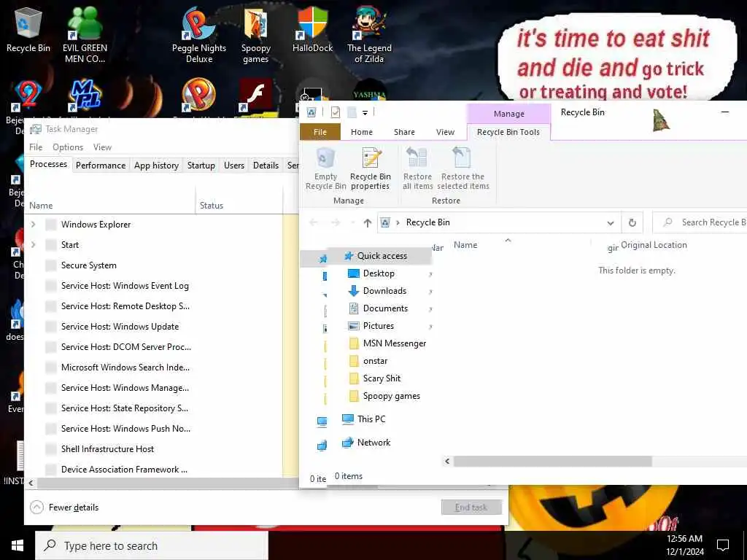This screenshot has height=560, width=747.
Task: Open the Recent locations dropdown arrow
Action: point(352,222)
